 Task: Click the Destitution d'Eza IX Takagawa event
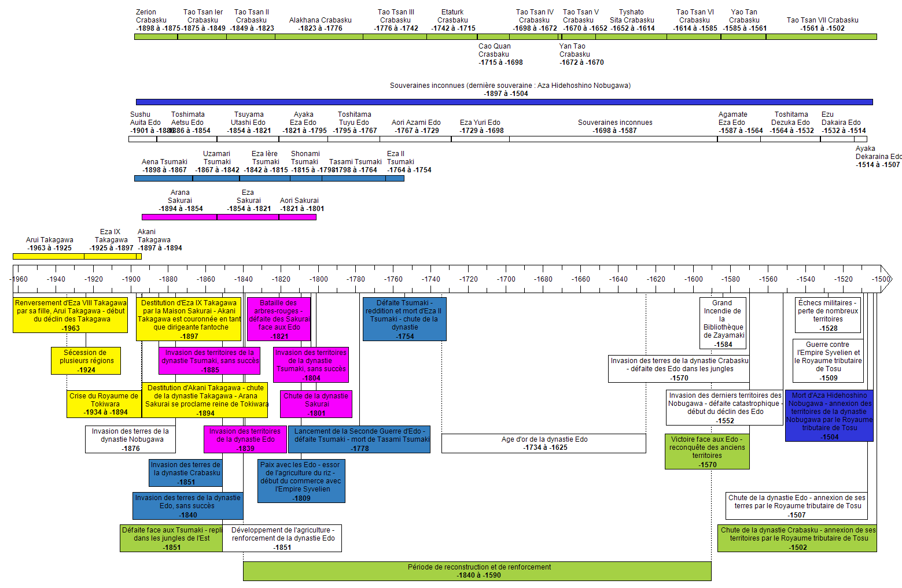(189, 319)
